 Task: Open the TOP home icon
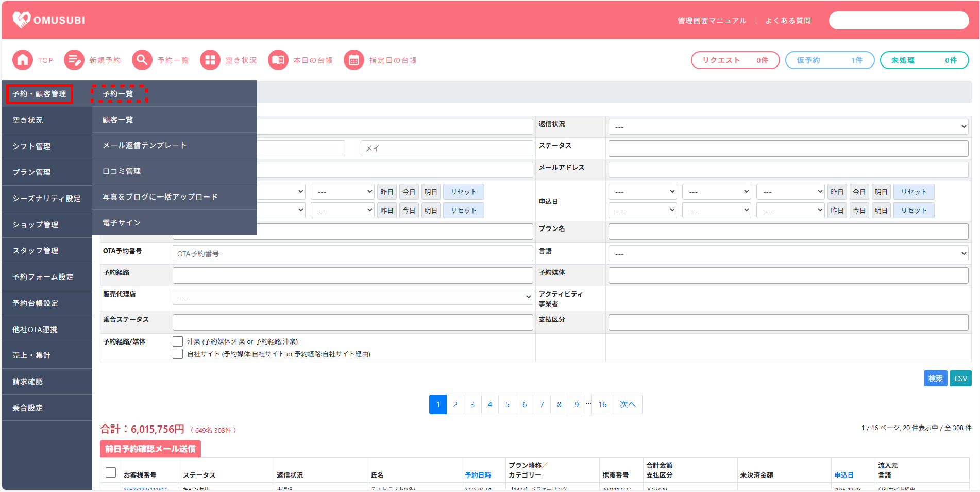[22, 60]
